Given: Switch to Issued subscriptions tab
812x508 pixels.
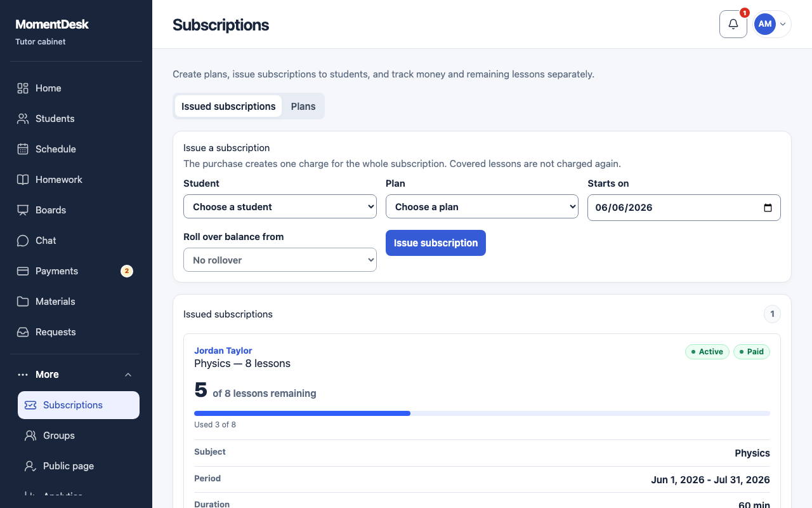Looking at the screenshot, I should click(228, 106).
